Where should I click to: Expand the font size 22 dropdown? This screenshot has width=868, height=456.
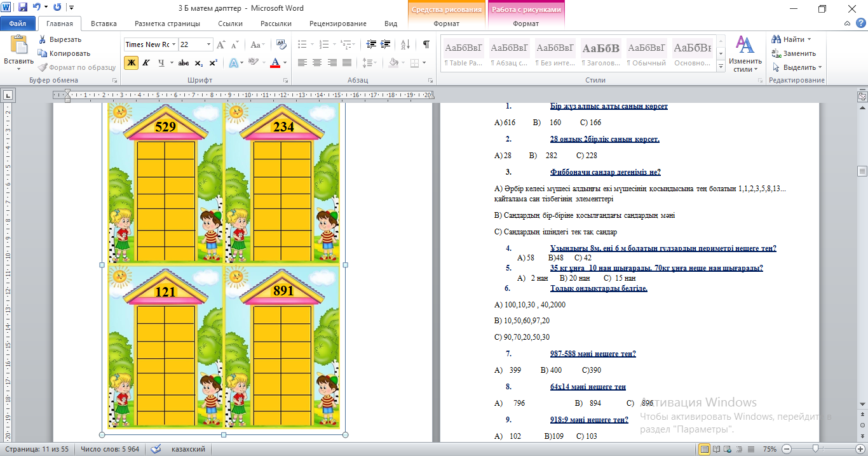tap(208, 44)
